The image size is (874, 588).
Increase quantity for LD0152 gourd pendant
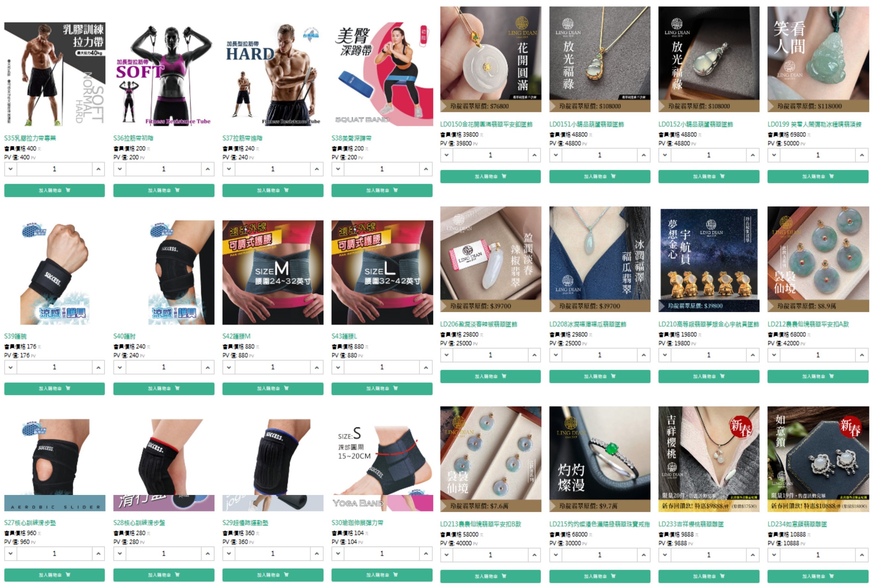[753, 155]
